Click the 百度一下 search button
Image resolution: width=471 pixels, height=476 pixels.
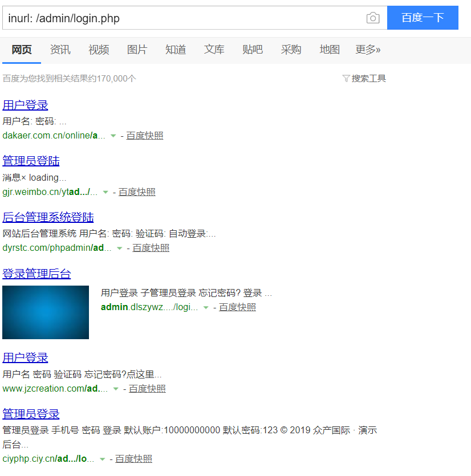(423, 18)
